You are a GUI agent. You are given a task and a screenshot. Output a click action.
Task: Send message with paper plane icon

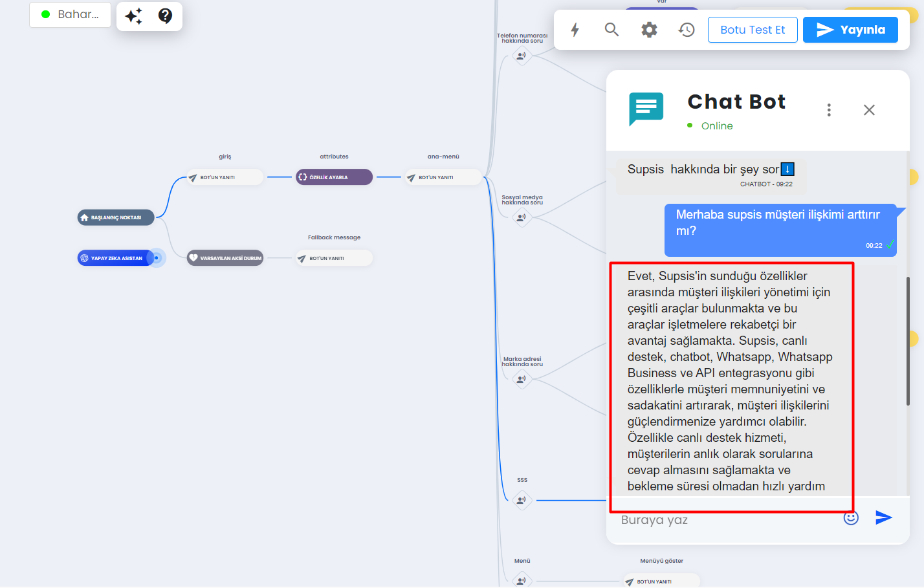coord(884,517)
